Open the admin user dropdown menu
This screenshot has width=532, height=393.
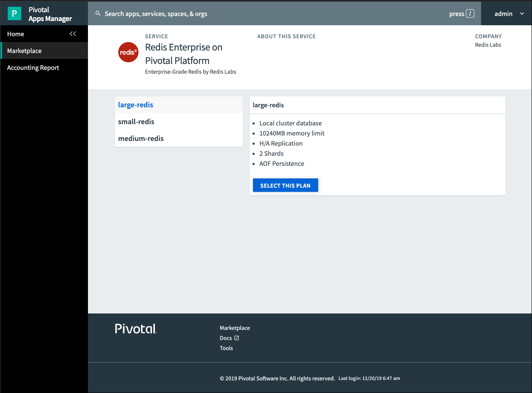coord(503,14)
